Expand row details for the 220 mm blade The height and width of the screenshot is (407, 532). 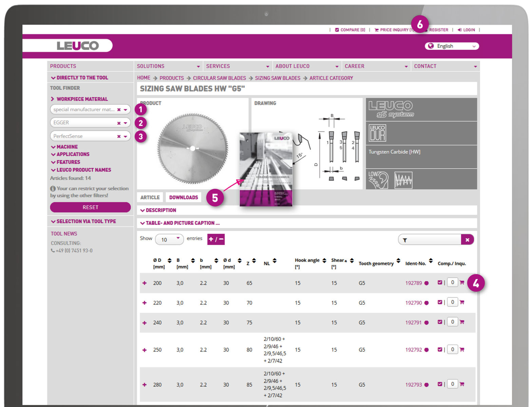click(x=145, y=303)
